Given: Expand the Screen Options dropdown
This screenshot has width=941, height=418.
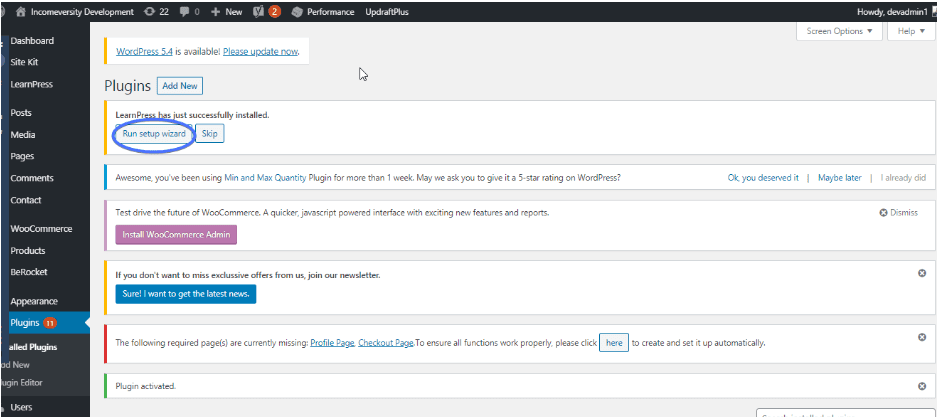Looking at the screenshot, I should [x=839, y=31].
